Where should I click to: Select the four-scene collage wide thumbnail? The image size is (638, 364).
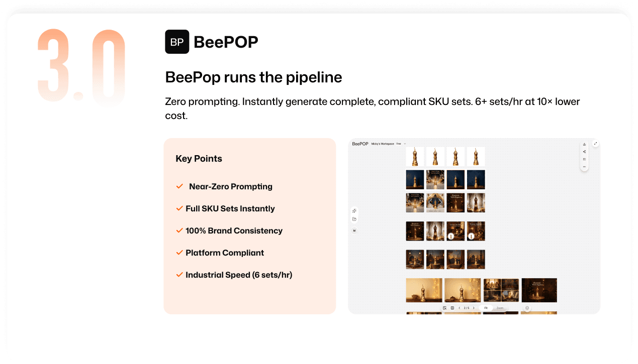pyautogui.click(x=501, y=290)
